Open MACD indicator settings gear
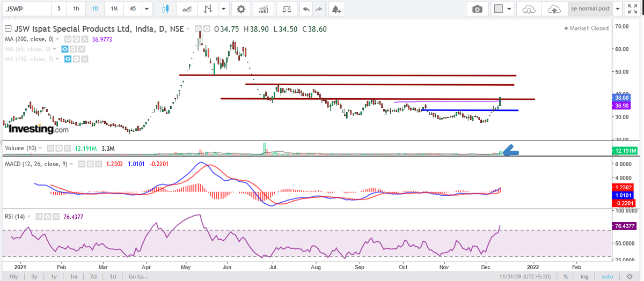The width and height of the screenshot is (644, 281). 90,164
